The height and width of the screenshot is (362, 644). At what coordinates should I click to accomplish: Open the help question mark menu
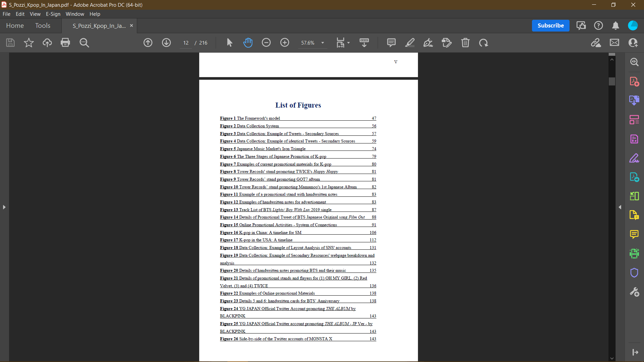[x=598, y=25]
